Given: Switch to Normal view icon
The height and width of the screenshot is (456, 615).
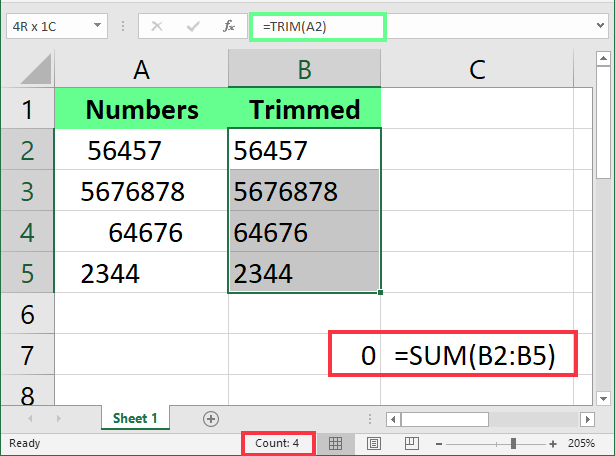Looking at the screenshot, I should click(x=335, y=443).
